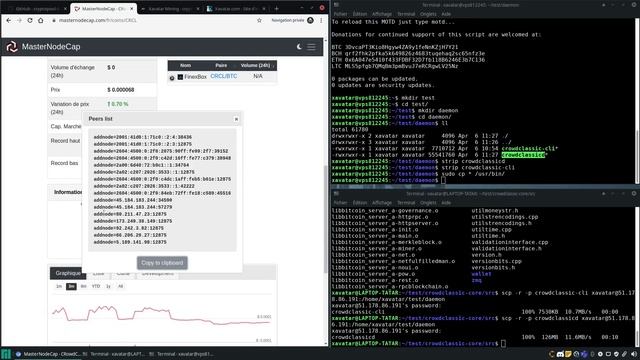
Task: Go back in the browser
Action: click(9, 20)
